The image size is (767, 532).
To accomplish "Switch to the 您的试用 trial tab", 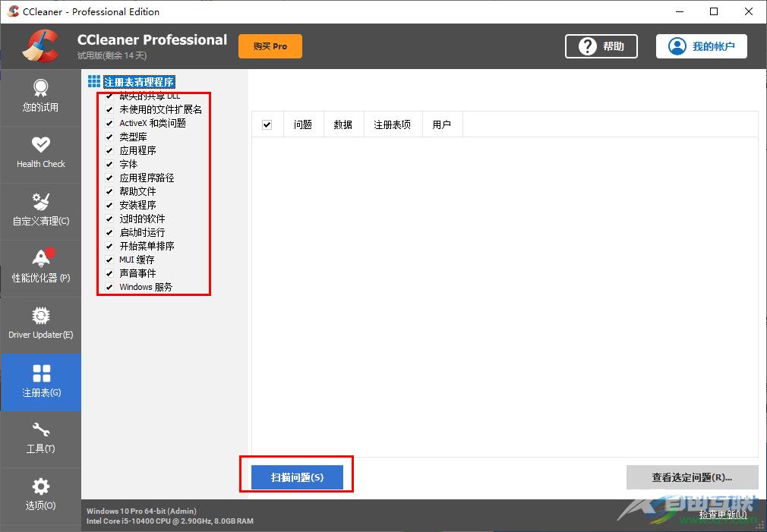I will pos(41,97).
